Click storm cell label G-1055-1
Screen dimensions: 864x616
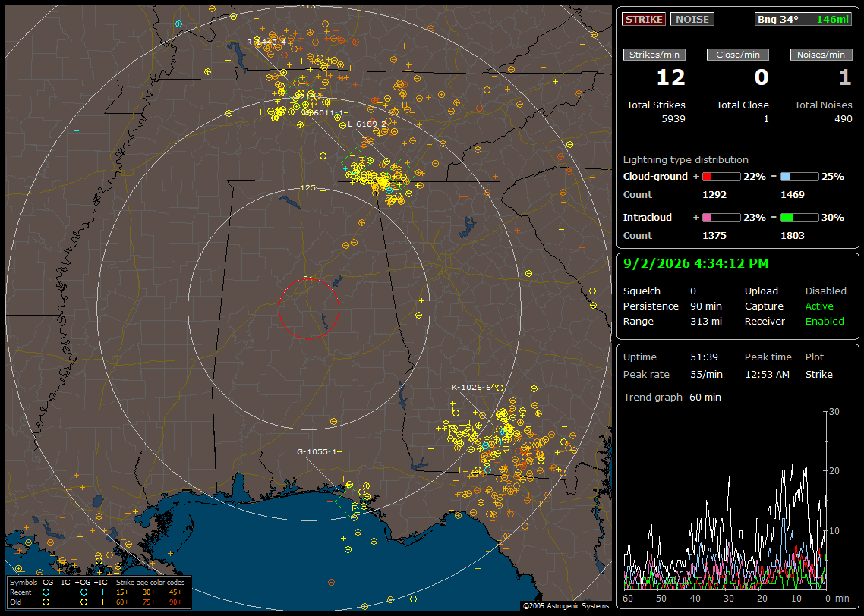tap(317, 451)
